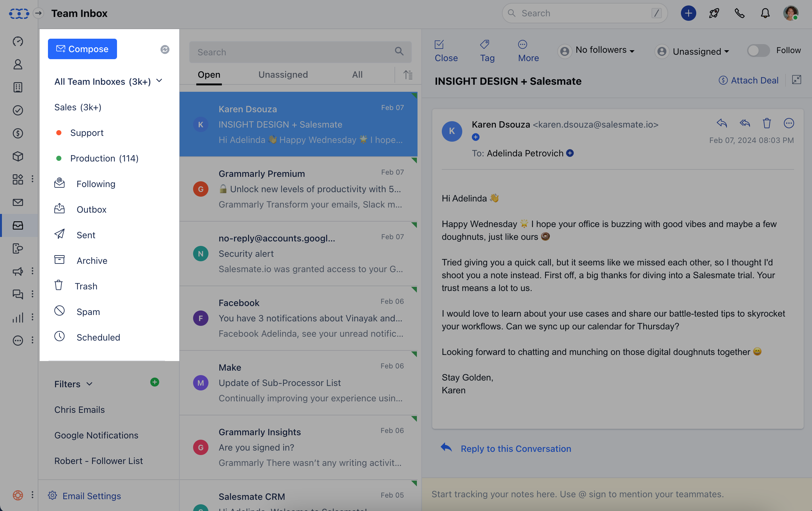Image resolution: width=812 pixels, height=511 pixels.
Task: Open the Email Settings link
Action: pos(91,495)
